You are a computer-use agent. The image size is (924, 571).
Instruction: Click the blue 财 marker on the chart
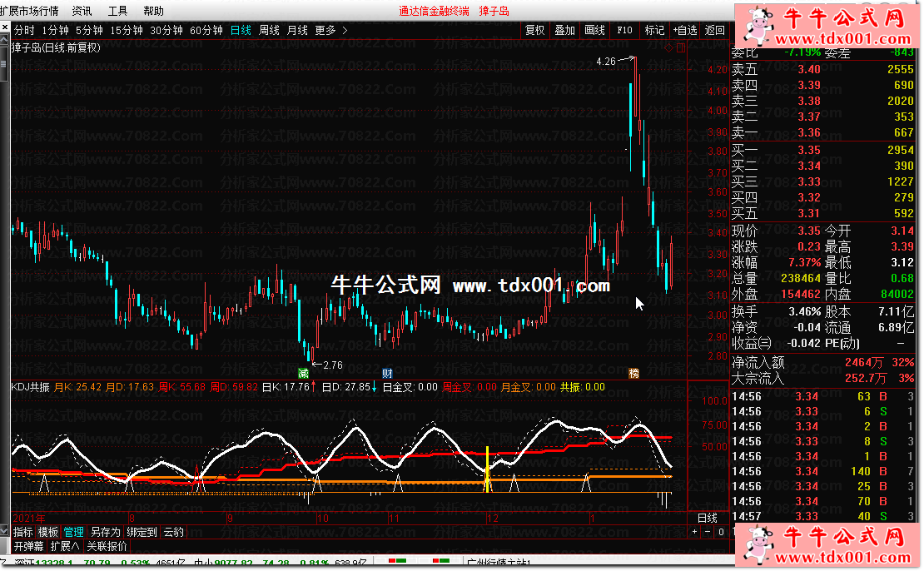coord(387,373)
